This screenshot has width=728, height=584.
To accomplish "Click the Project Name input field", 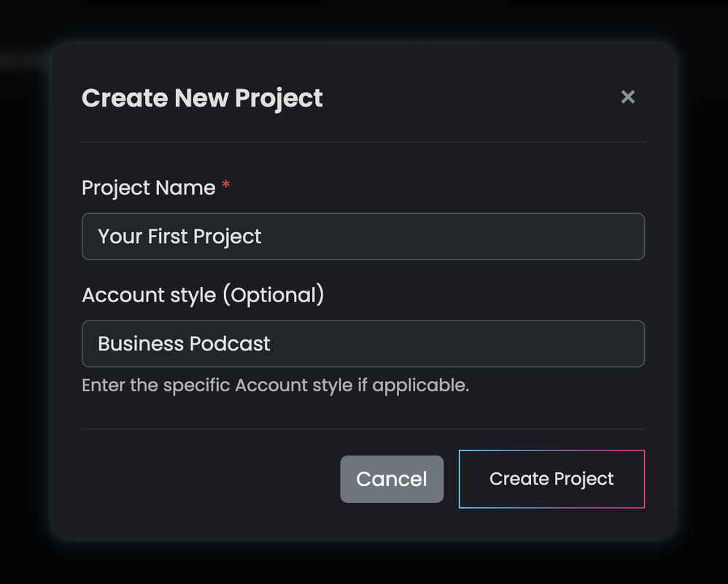I will click(363, 237).
